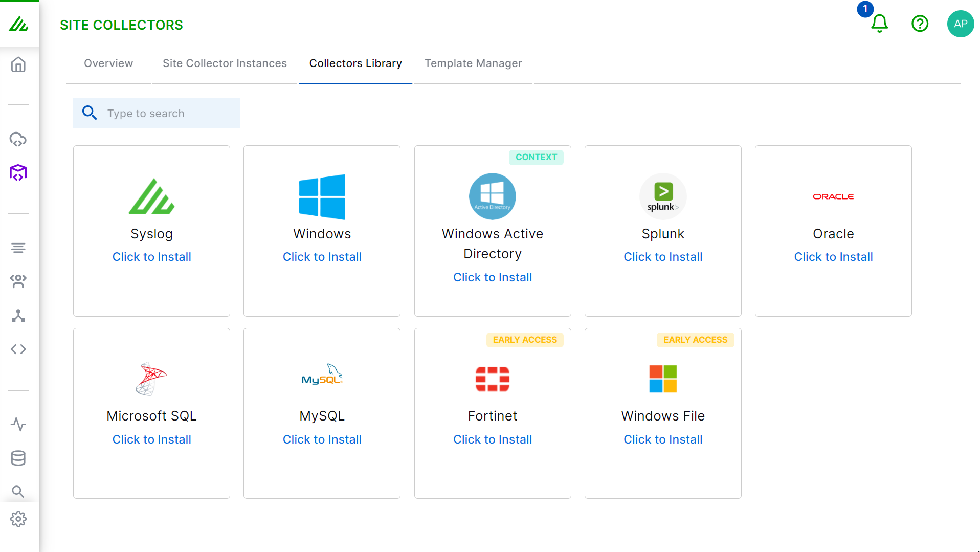The width and height of the screenshot is (980, 552).
Task: Click the MySQL dolphin logo
Action: [322, 375]
